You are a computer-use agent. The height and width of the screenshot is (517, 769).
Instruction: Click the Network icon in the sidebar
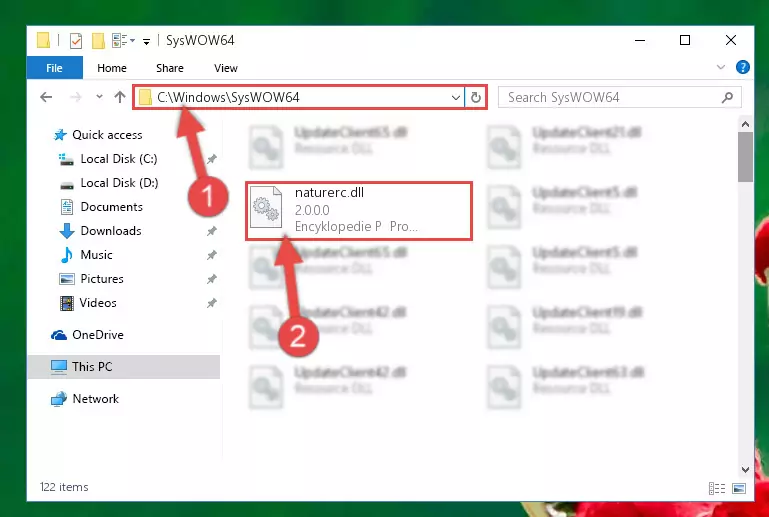point(59,399)
